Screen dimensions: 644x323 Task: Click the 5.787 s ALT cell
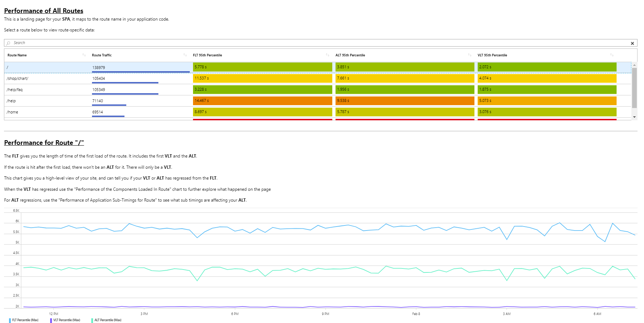[405, 112]
